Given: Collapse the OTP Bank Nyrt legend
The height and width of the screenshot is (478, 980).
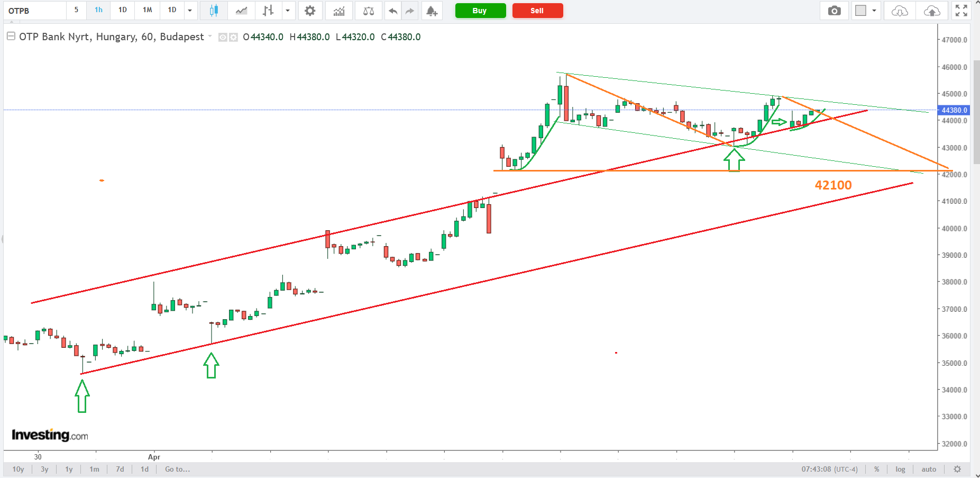Looking at the screenshot, I should coord(11,37).
